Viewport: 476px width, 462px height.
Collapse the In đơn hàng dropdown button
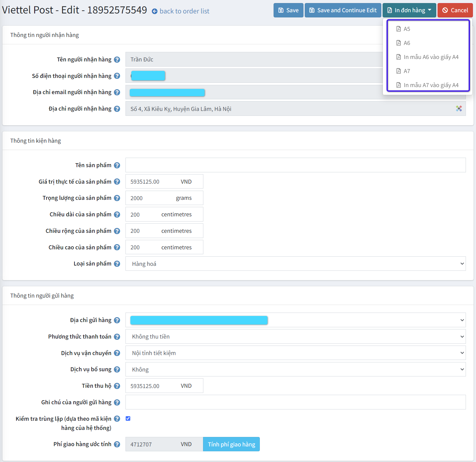point(409,10)
